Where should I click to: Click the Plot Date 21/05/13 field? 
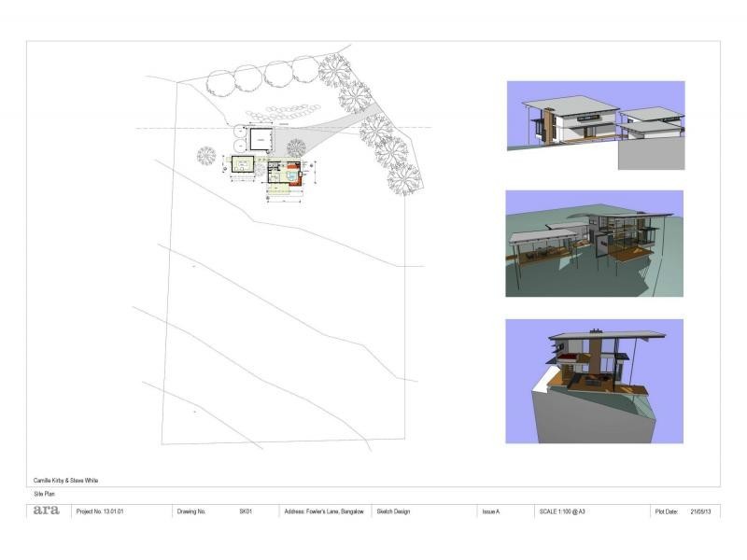pyautogui.click(x=684, y=511)
